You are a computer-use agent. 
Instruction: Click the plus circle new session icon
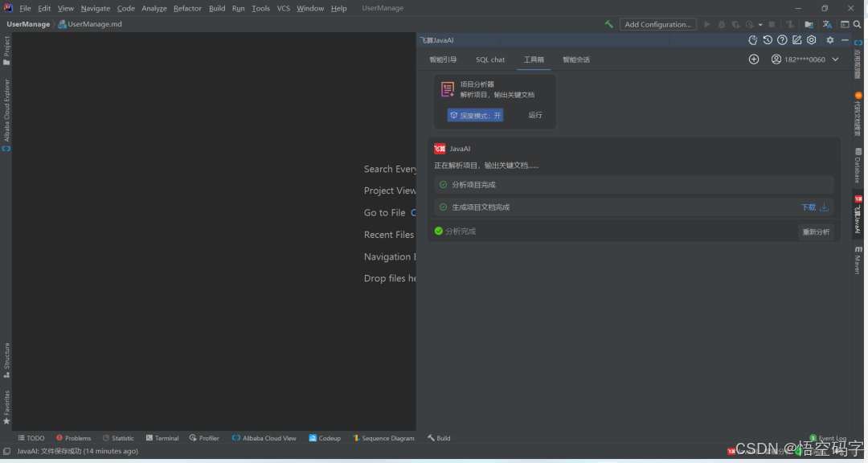coord(754,59)
